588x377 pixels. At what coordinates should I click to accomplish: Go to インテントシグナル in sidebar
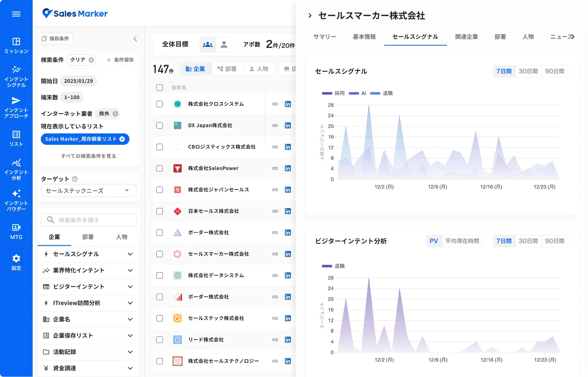[x=16, y=76]
